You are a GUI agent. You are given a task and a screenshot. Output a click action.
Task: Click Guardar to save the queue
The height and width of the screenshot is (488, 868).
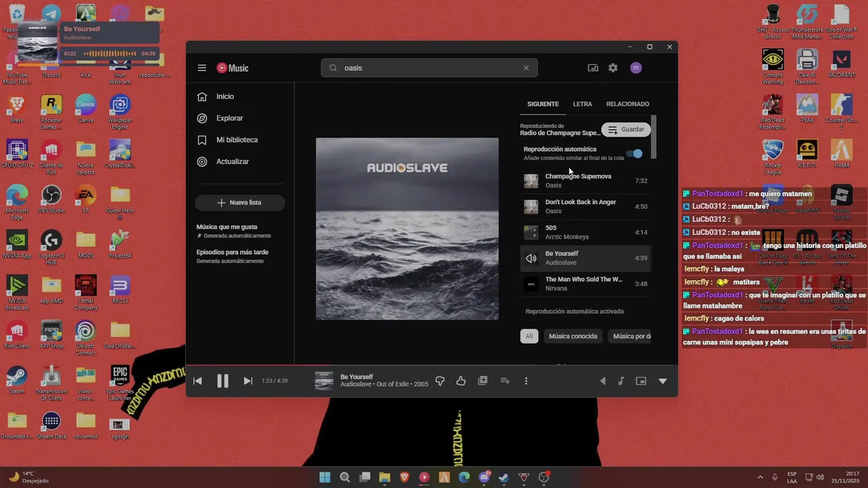626,129
